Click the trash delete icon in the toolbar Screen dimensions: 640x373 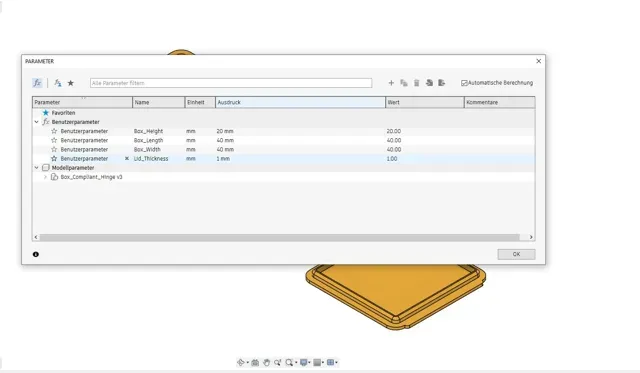click(416, 83)
